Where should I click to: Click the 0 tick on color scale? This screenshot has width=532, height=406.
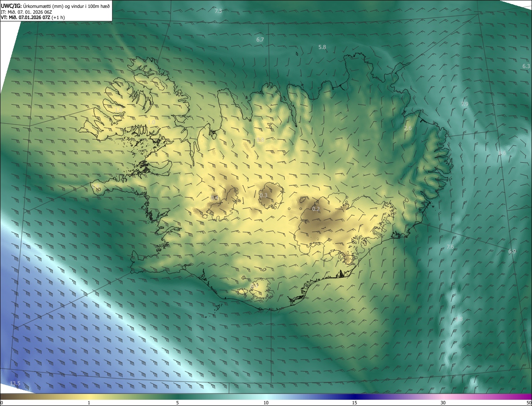coord(2,403)
